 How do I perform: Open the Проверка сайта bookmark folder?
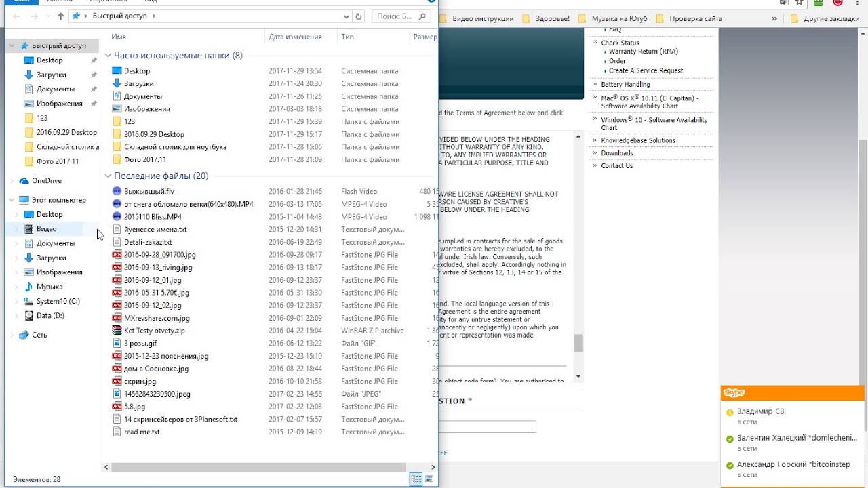coord(690,19)
